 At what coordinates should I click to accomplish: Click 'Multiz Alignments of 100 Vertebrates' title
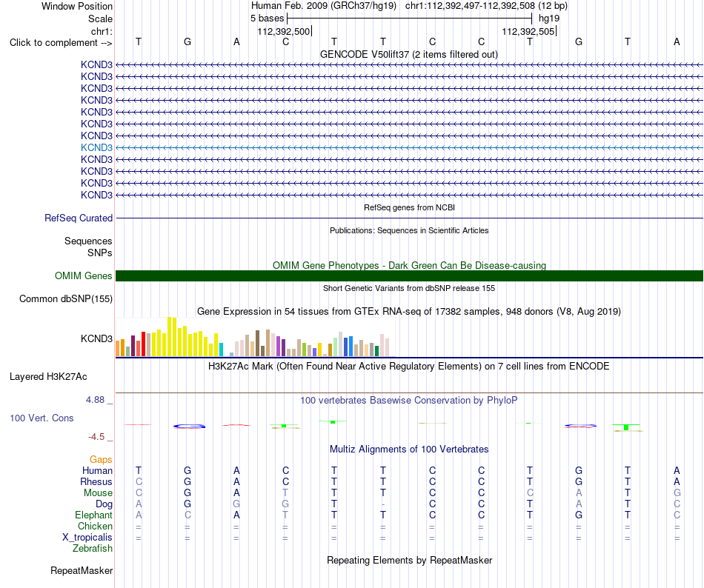pyautogui.click(x=409, y=449)
